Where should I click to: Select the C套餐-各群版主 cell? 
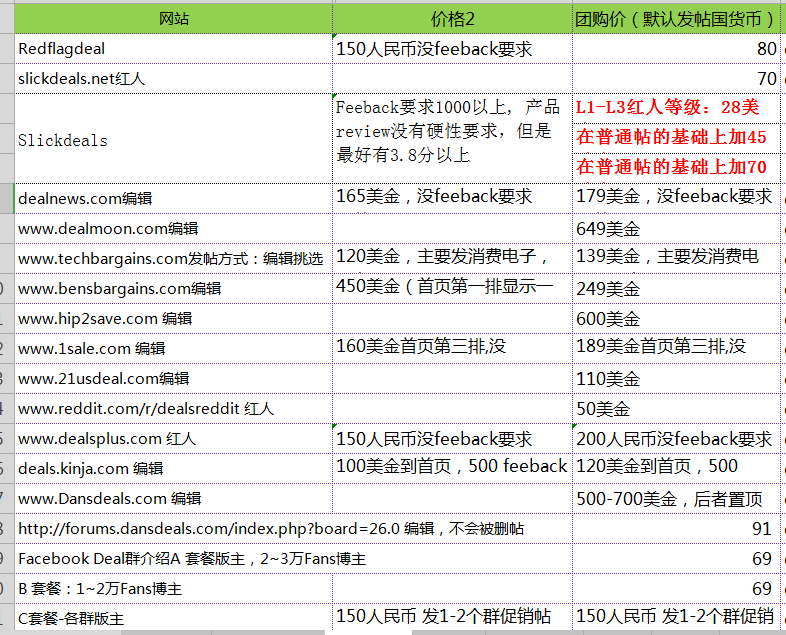click(x=173, y=617)
